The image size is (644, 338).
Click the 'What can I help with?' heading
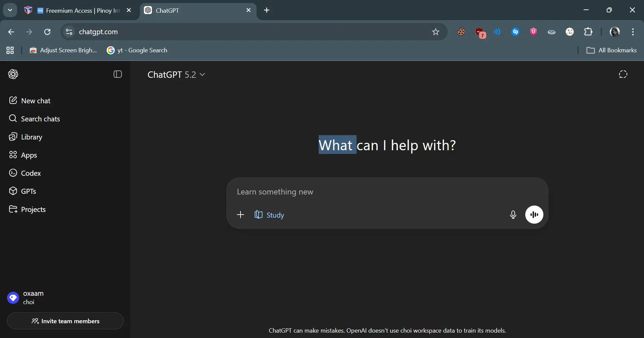pos(387,145)
